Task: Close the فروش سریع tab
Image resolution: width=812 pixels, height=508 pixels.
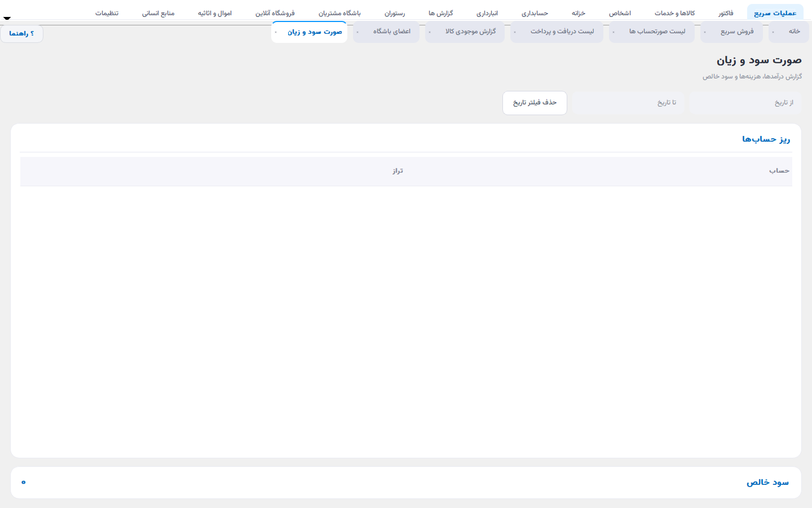Action: point(705,32)
